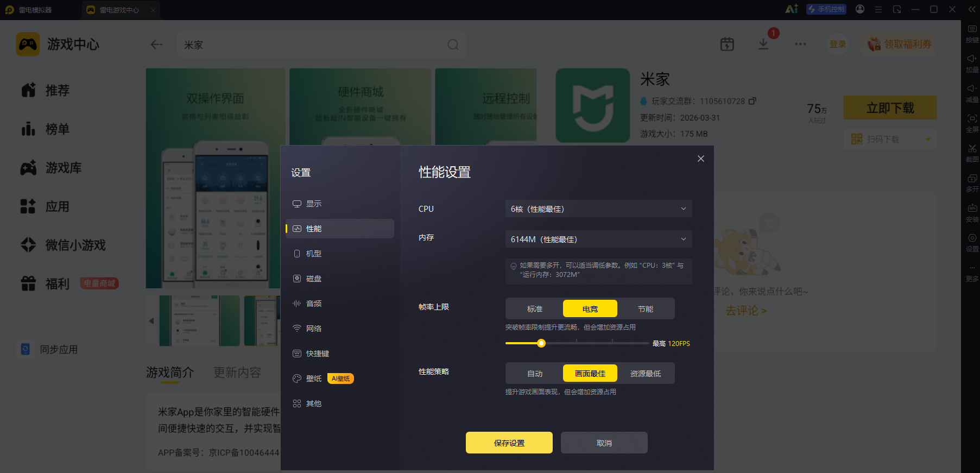Image resolution: width=980 pixels, height=473 pixels.
Task: Go to 游戏库 in the game center sidebar
Action: [51, 168]
